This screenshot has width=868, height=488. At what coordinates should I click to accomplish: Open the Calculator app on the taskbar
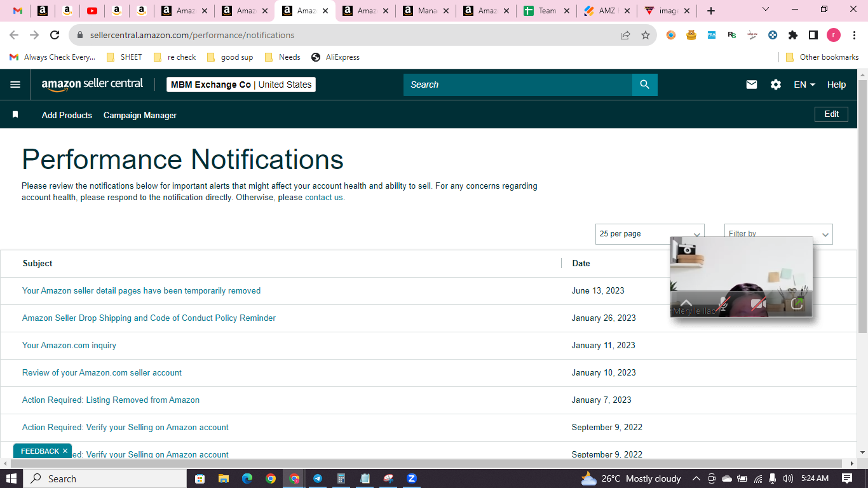[341, 478]
